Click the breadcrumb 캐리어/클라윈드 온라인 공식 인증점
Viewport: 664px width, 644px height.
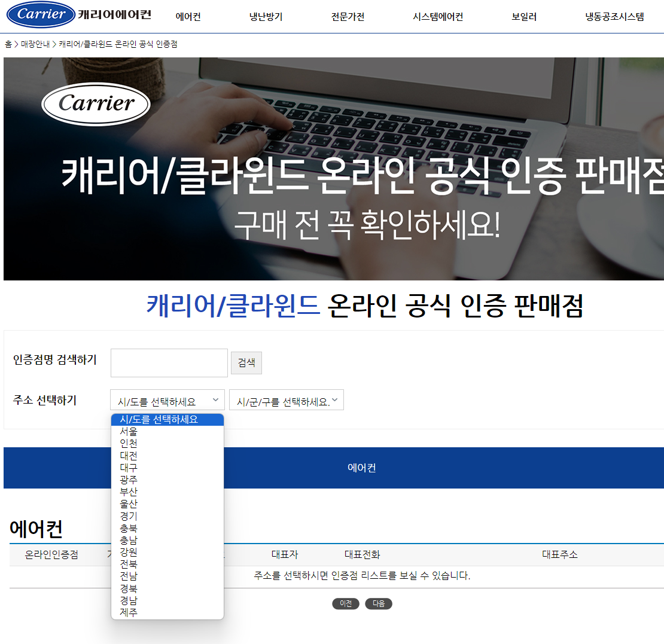point(118,44)
